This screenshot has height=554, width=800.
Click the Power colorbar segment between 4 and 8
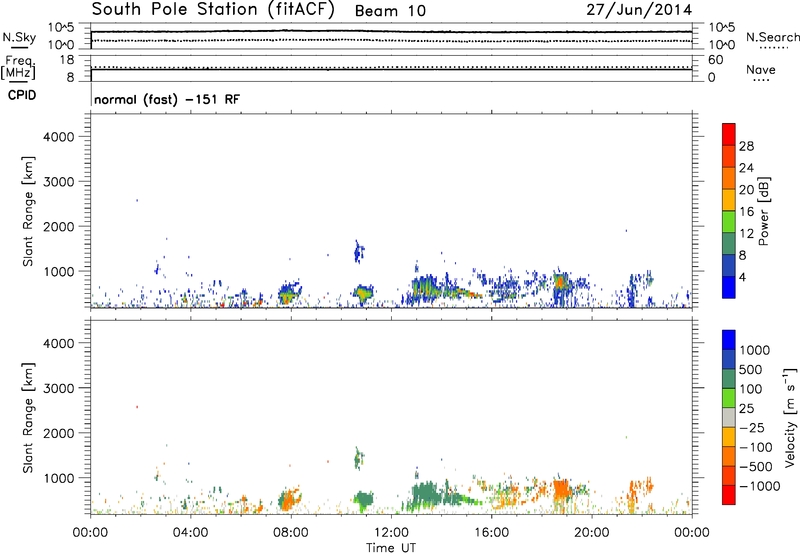[729, 265]
